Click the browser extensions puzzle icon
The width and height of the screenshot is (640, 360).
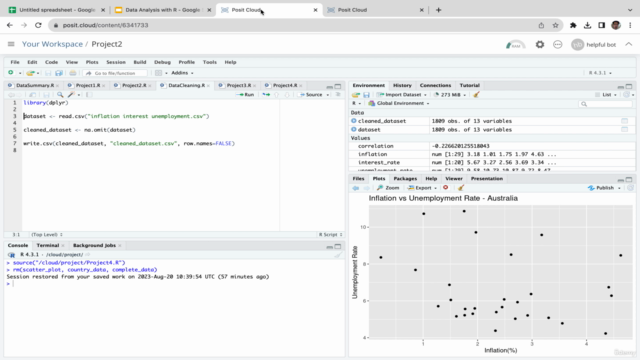click(573, 25)
